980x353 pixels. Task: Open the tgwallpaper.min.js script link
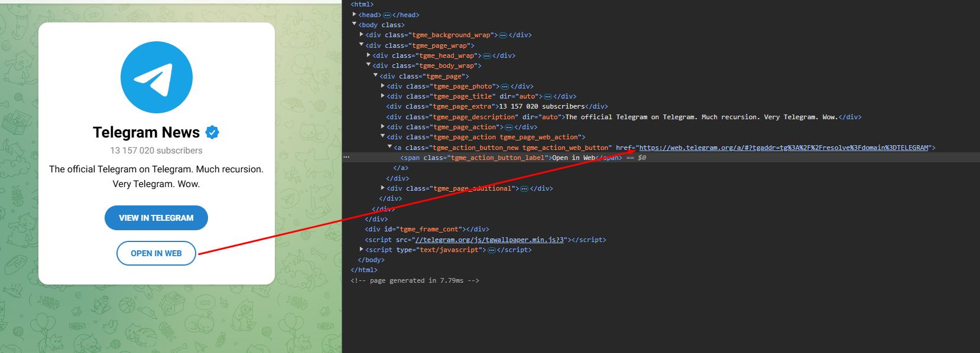click(x=489, y=240)
